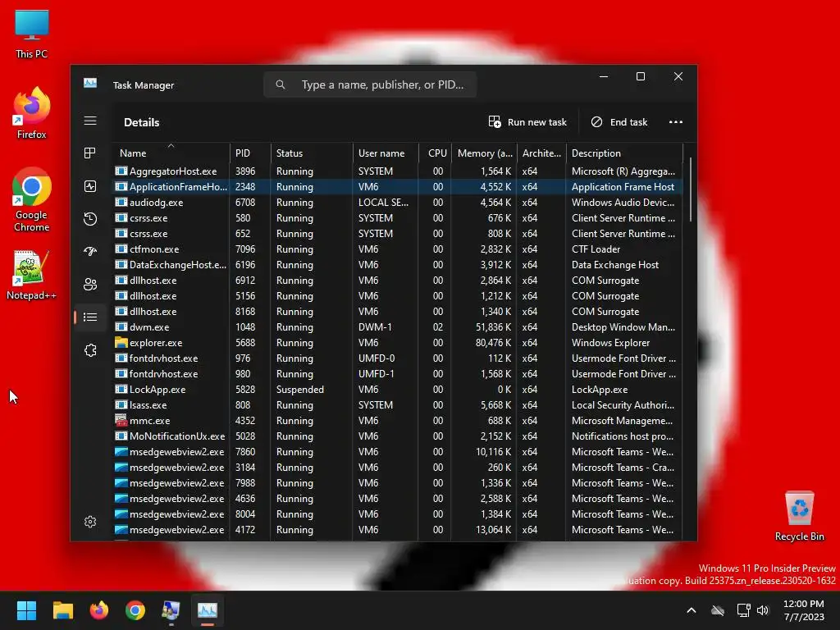Switch to the Processes page icon
This screenshot has width=840, height=630.
(x=90, y=153)
